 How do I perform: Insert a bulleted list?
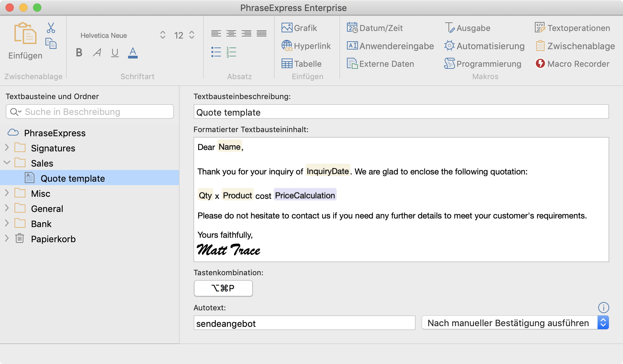[x=216, y=52]
